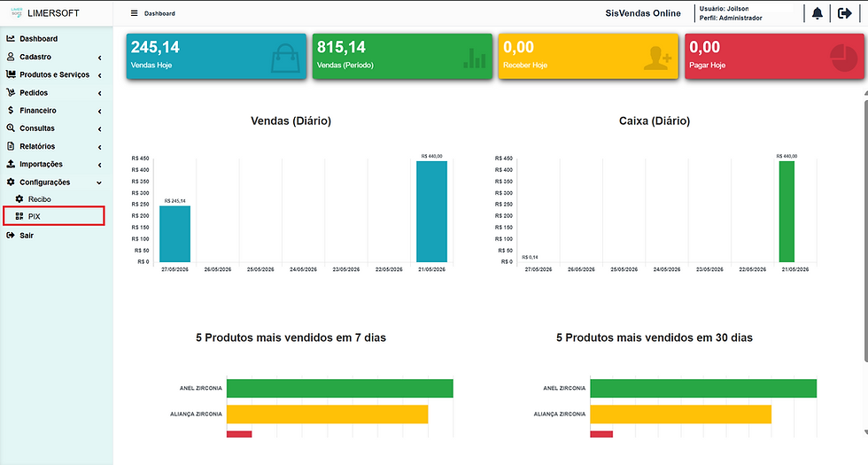This screenshot has width=868, height=465.
Task: Click the SisVendas Online header text
Action: click(x=643, y=13)
